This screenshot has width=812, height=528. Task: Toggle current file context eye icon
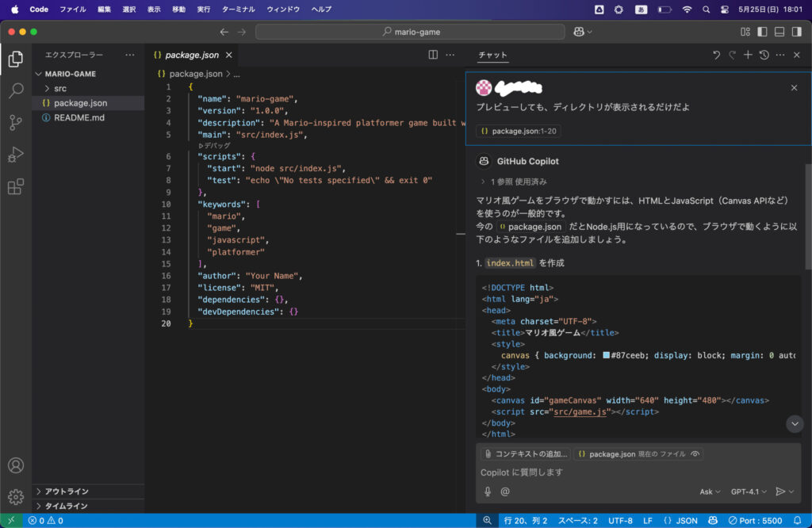point(695,454)
